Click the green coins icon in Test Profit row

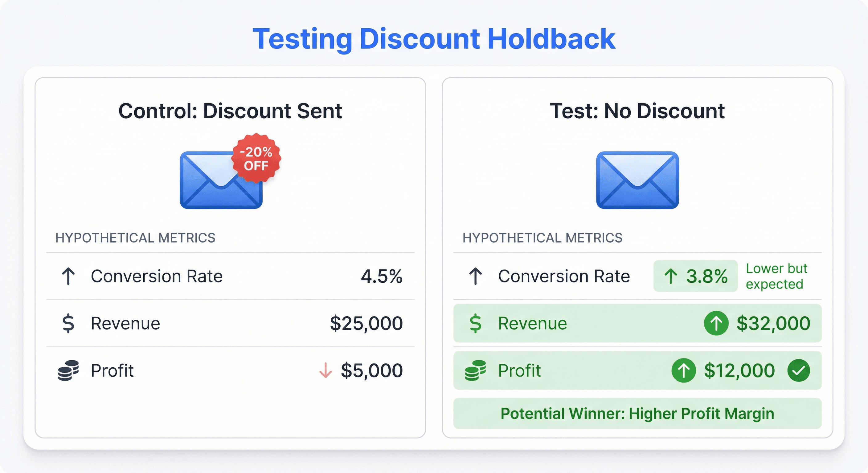(475, 370)
